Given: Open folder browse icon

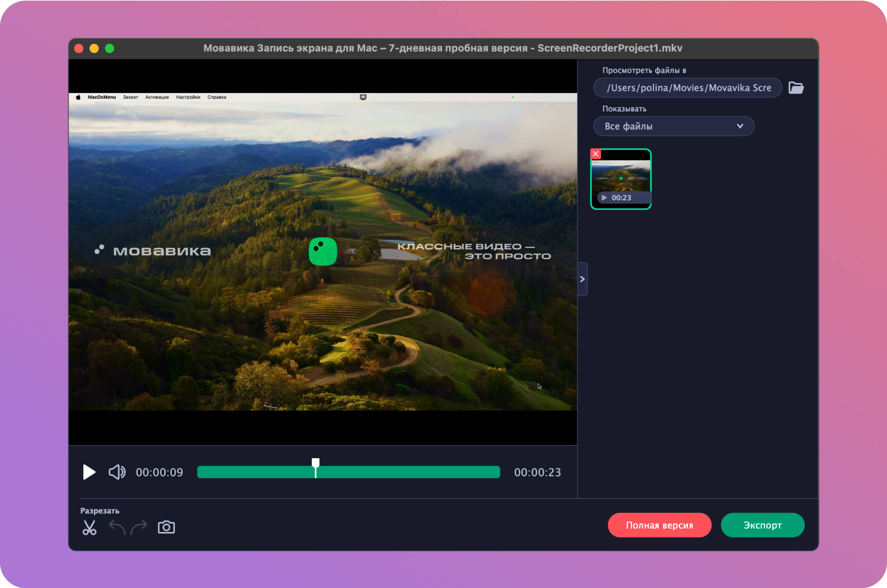Looking at the screenshot, I should coord(796,87).
